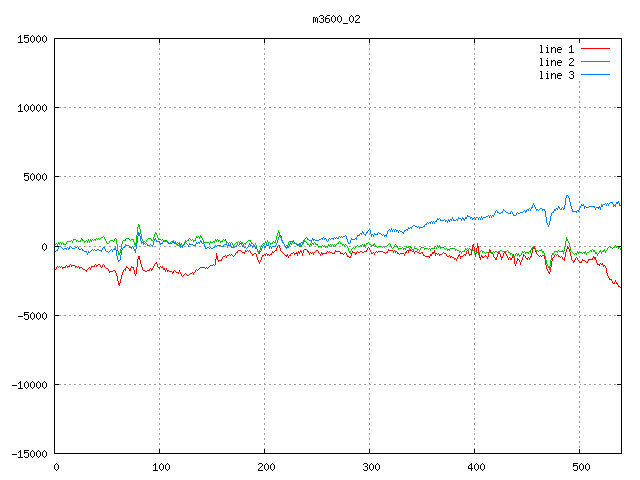Screen dimensions: 640x480
Task: Click the blue line peak near x=490
Action: pyautogui.click(x=567, y=196)
